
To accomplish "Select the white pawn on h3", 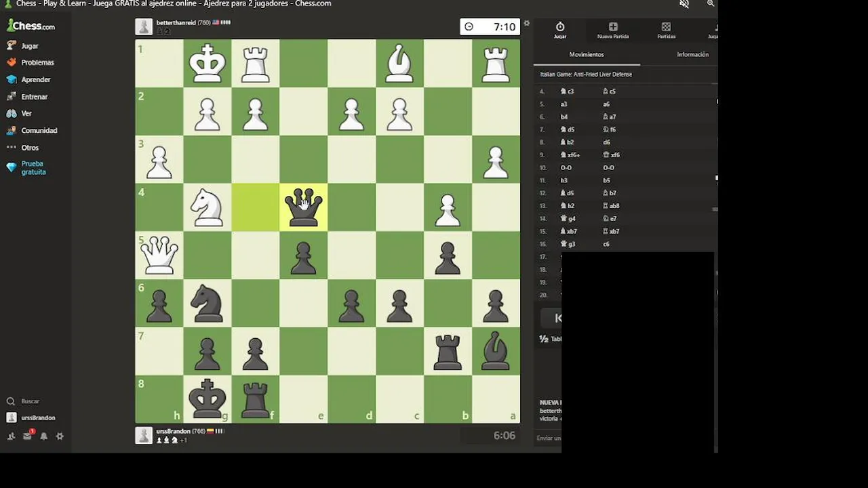I will point(159,159).
